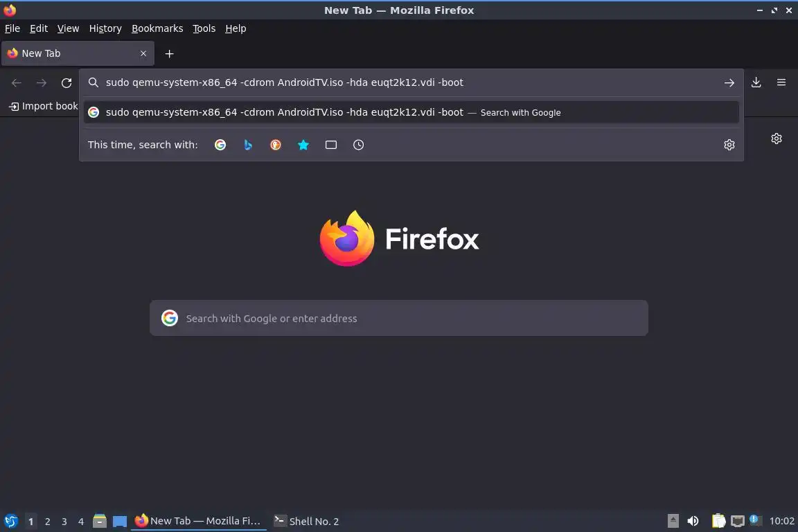Open the Bookmarks menu
Viewport: 798px width, 532px height.
click(x=157, y=28)
